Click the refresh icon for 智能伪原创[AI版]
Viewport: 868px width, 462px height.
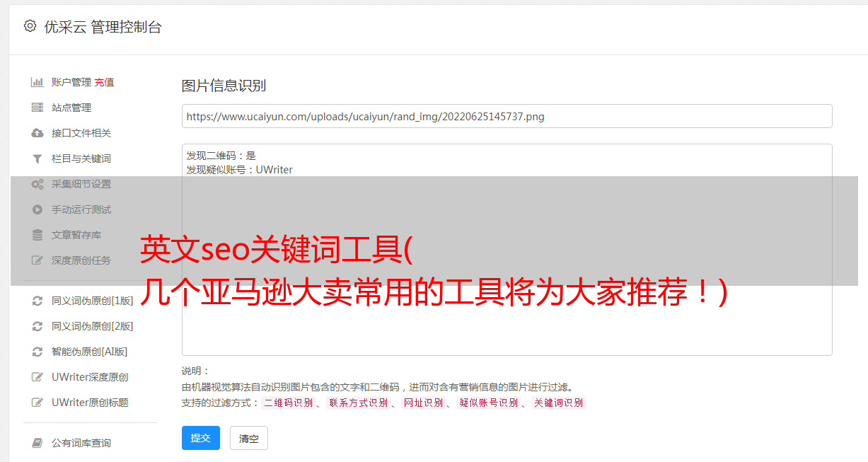click(37, 352)
